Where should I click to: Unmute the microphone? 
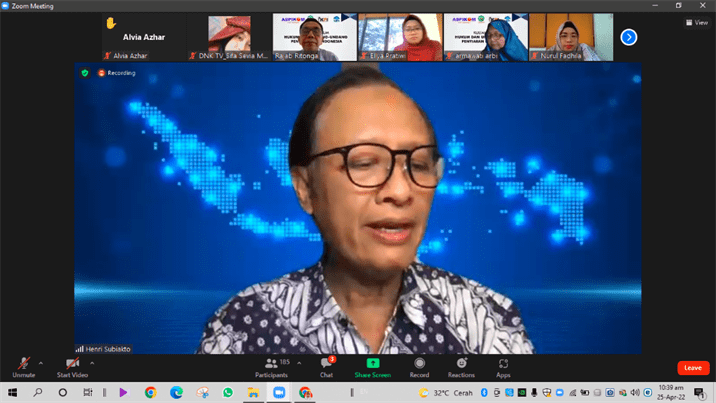tap(24, 367)
